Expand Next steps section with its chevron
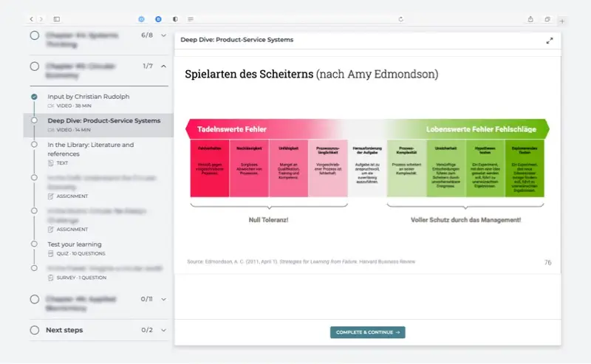 (x=163, y=330)
